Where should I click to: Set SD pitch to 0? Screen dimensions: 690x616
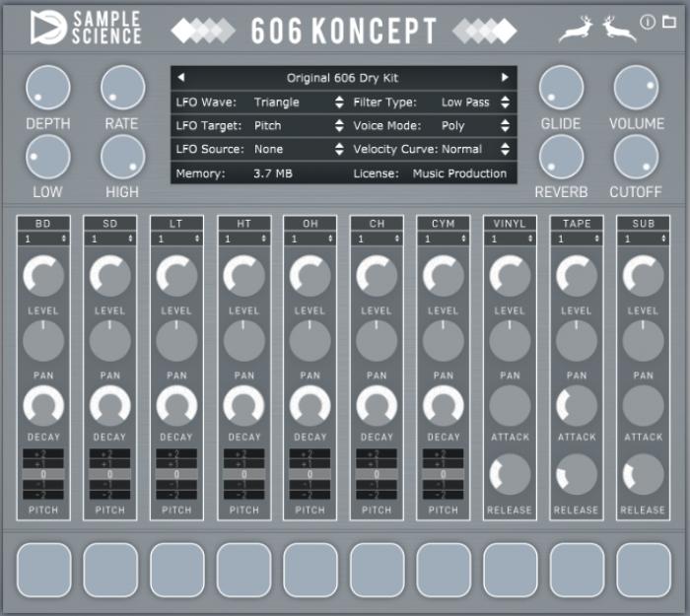pyautogui.click(x=110, y=474)
